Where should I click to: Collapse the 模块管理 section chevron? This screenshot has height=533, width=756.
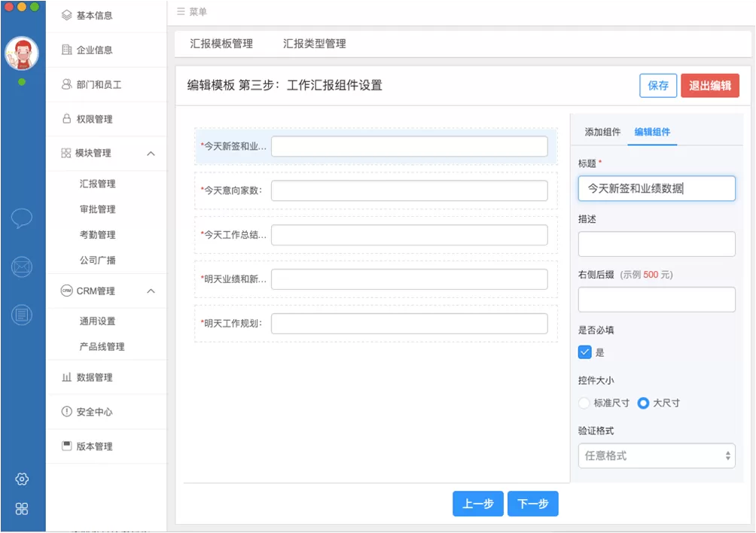coord(151,154)
